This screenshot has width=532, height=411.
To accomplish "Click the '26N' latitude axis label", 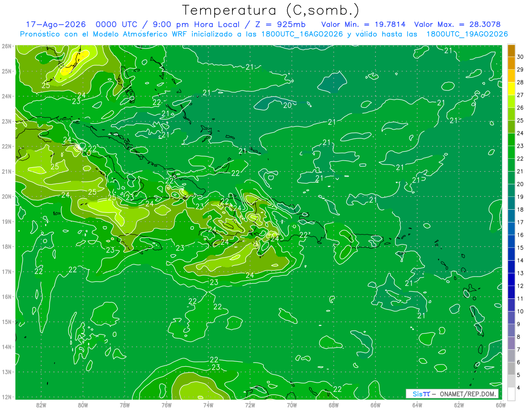I will tap(6, 46).
